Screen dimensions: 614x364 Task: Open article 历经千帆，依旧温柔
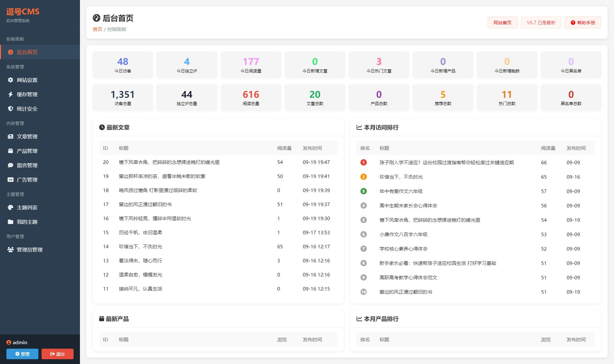tap(140, 232)
